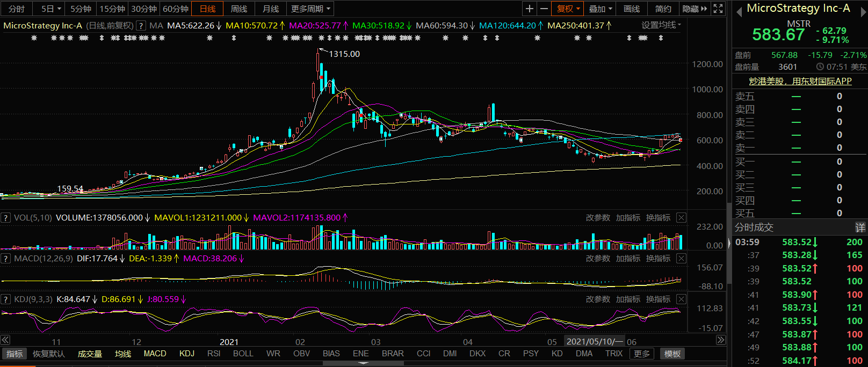Viewport: 868px width, 367px height.
Task: Switch to the 周线 weekly tab
Action: click(x=239, y=9)
